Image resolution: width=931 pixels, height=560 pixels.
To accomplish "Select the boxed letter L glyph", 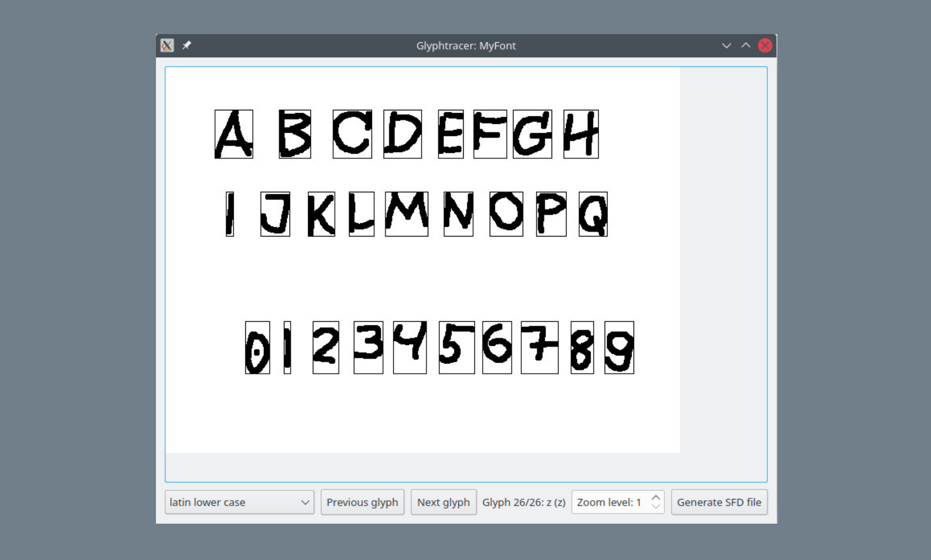I will (x=362, y=214).
